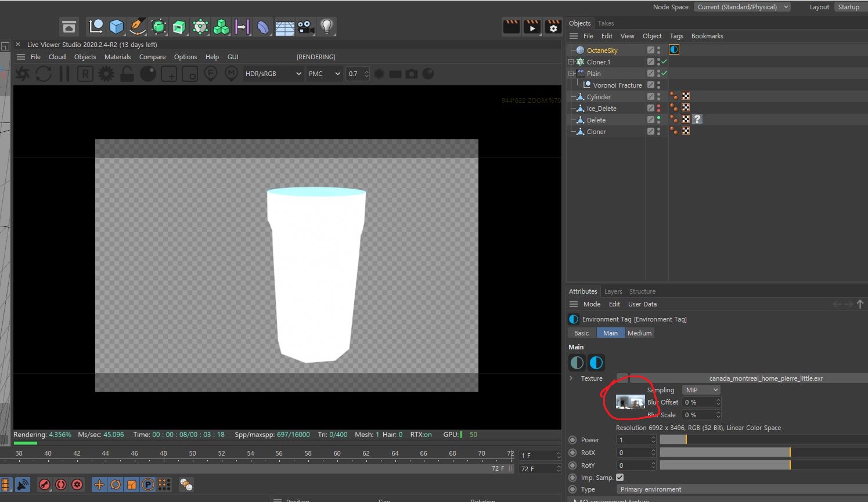The width and height of the screenshot is (868, 502).
Task: Adjust the Power slider
Action: (763, 440)
